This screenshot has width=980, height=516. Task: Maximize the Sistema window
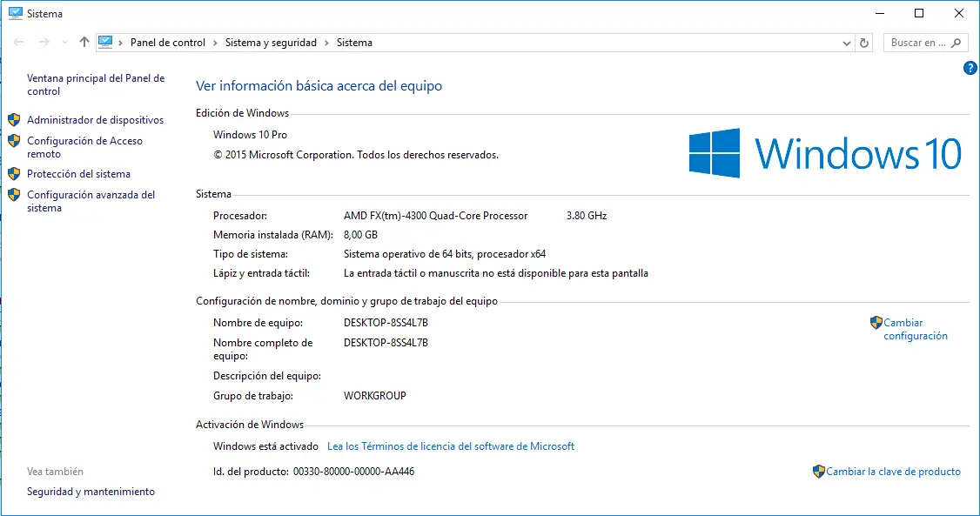(x=919, y=13)
